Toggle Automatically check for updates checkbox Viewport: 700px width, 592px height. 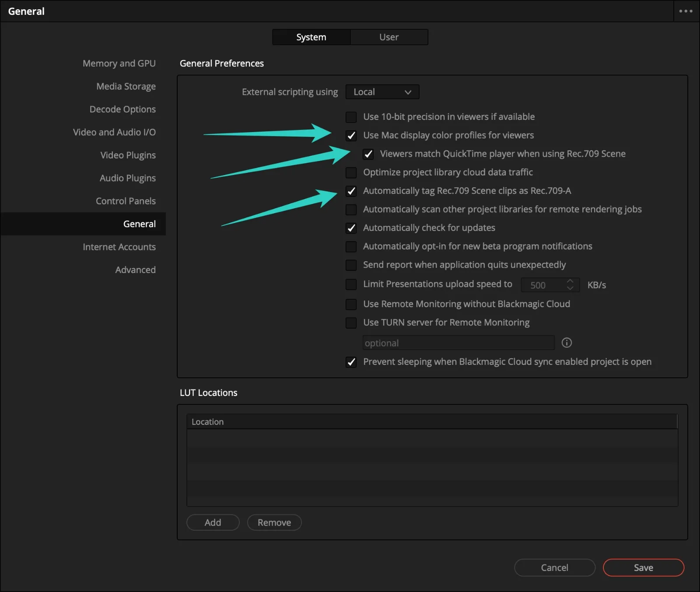point(351,228)
